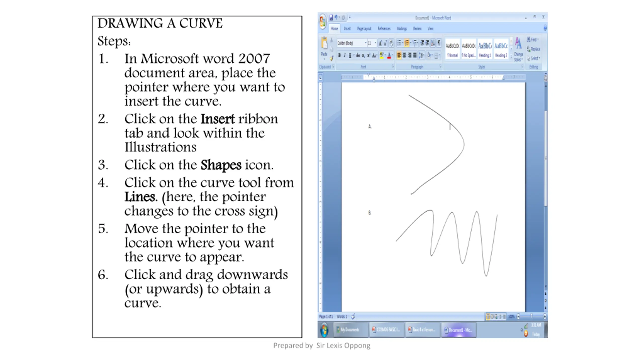Viewport: 644px width, 362px height.
Task: Toggle underline formatting
Action: coord(350,55)
